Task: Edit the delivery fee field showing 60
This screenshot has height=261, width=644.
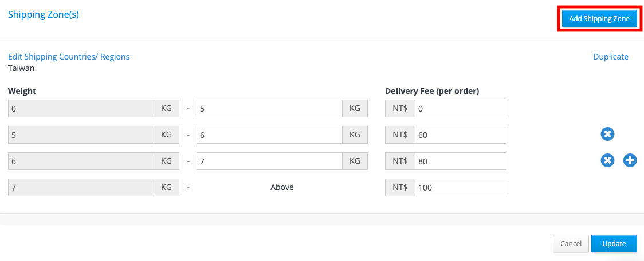Action: coord(461,135)
